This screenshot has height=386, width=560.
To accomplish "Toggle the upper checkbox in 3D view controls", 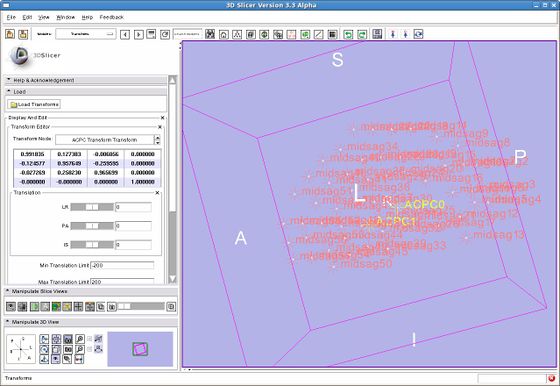I will click(x=90, y=339).
